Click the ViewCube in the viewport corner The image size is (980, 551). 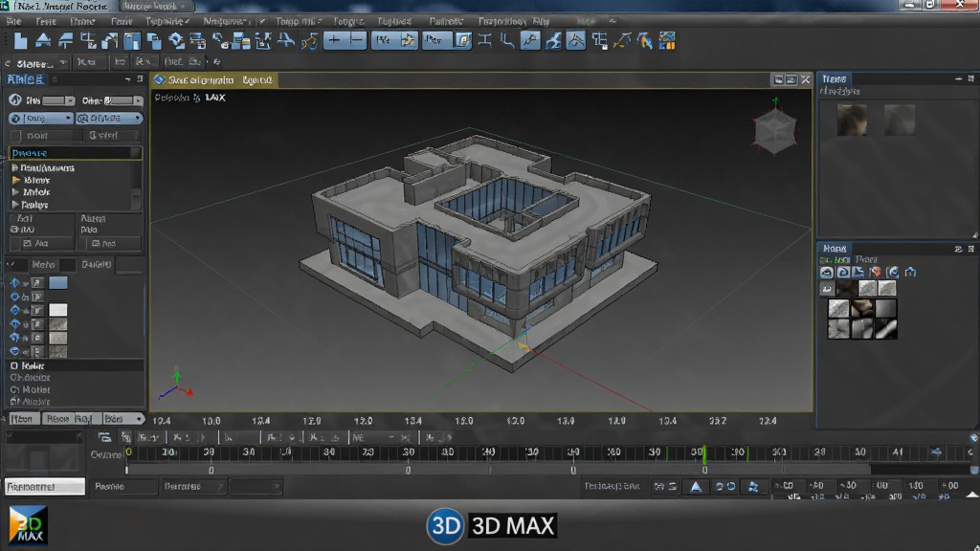pyautogui.click(x=775, y=129)
